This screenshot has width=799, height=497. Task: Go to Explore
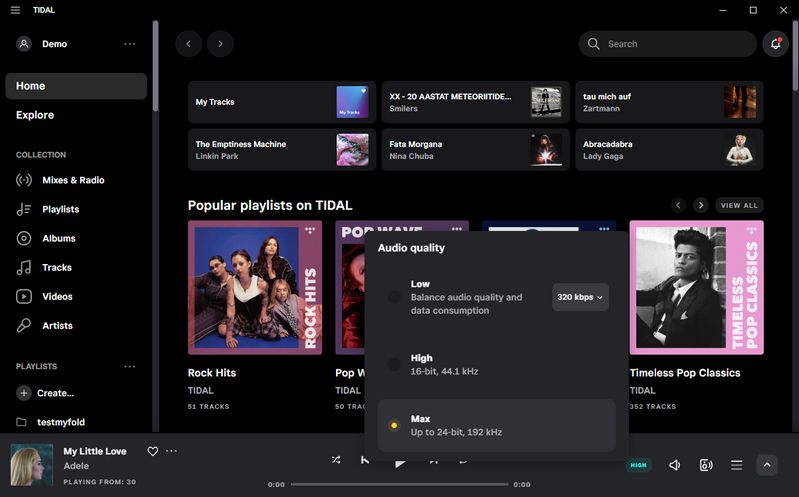tap(35, 115)
